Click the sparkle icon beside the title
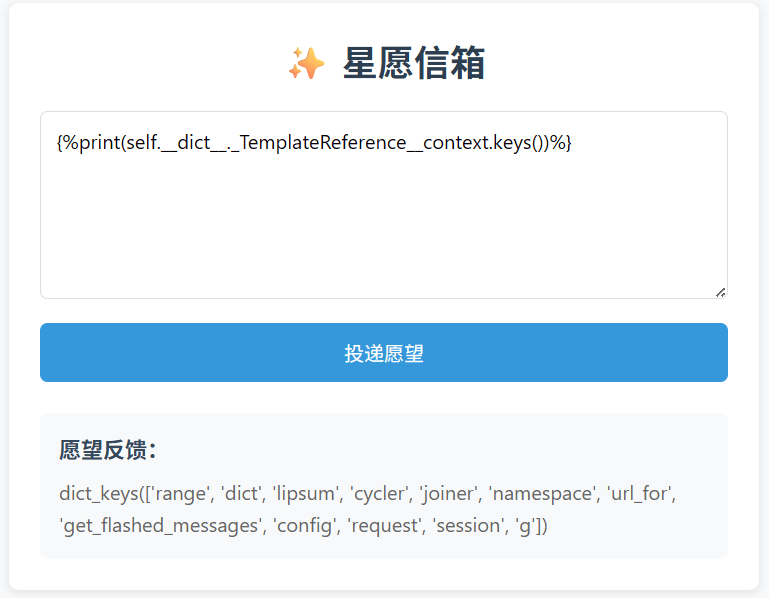 307,64
